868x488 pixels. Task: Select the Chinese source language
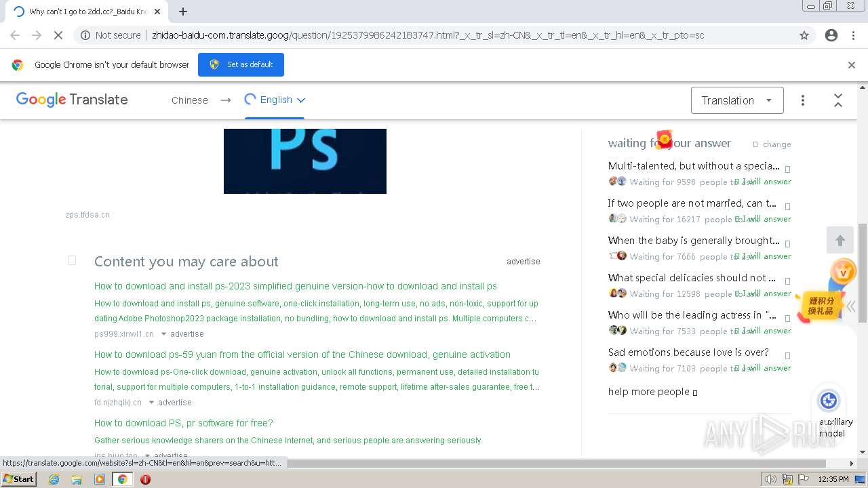pos(190,100)
